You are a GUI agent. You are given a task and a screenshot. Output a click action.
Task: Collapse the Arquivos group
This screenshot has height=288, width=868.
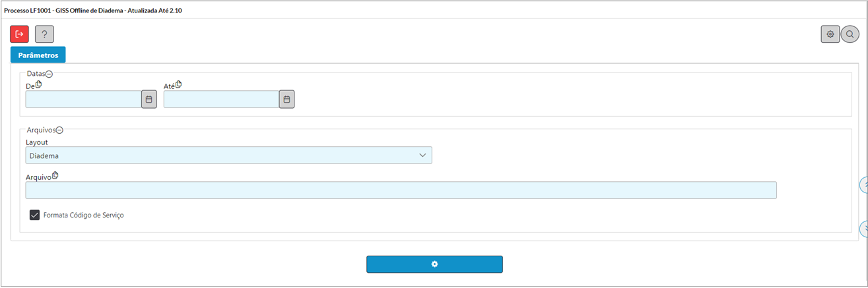[x=59, y=130]
